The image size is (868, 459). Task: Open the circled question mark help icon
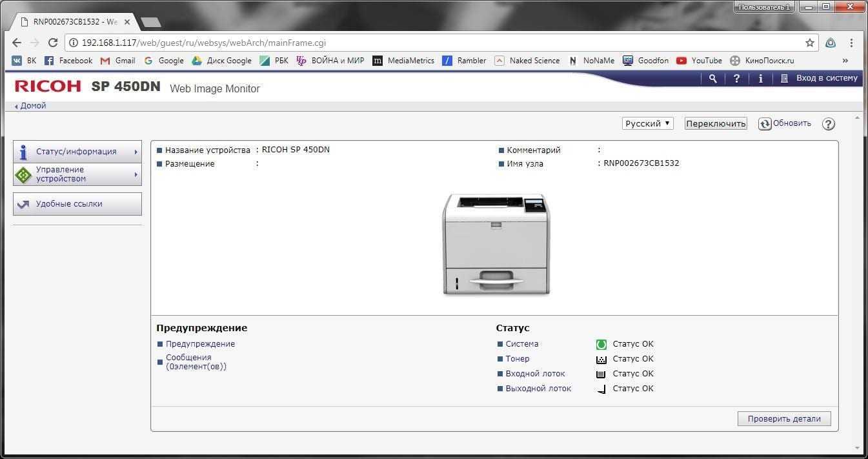pyautogui.click(x=829, y=124)
